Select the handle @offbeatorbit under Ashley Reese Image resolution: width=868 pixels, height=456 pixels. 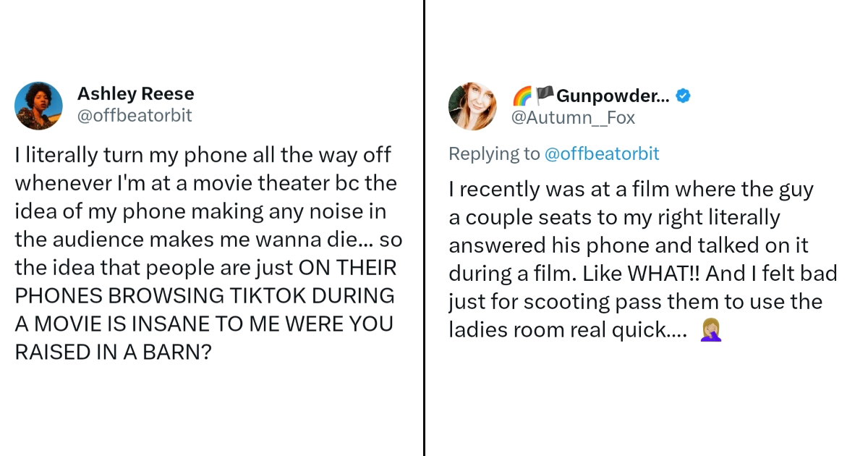[x=135, y=115]
